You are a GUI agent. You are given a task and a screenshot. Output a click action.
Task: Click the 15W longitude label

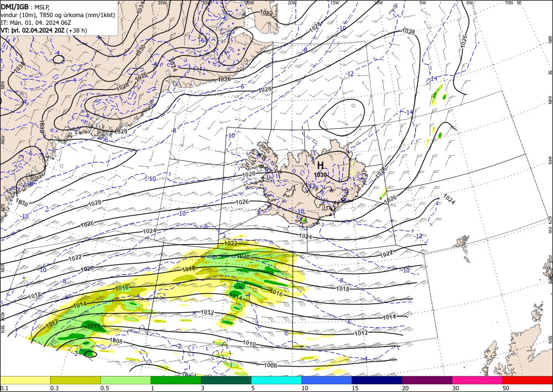click(x=335, y=3)
